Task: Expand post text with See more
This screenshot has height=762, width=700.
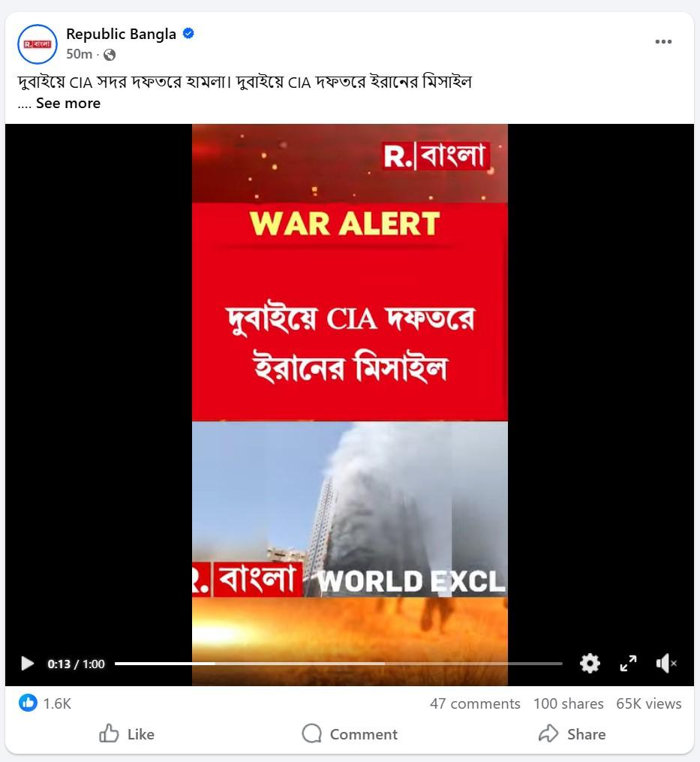Action: (68, 103)
